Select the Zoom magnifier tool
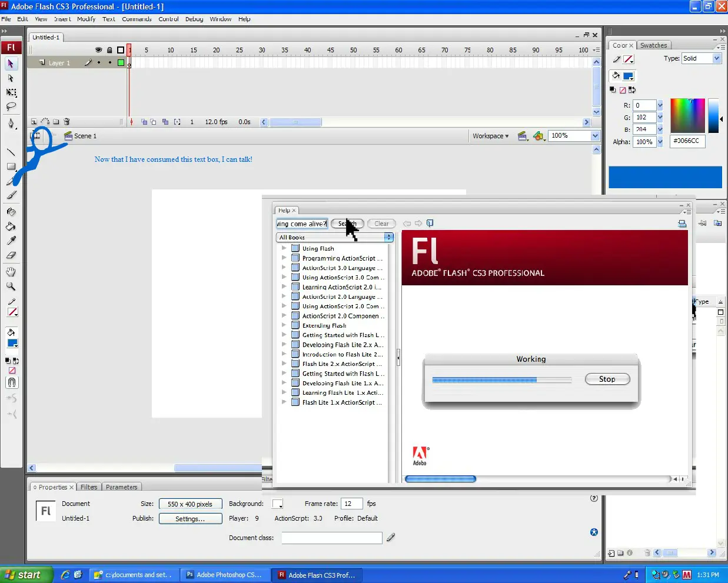This screenshot has width=728, height=583. [x=11, y=286]
